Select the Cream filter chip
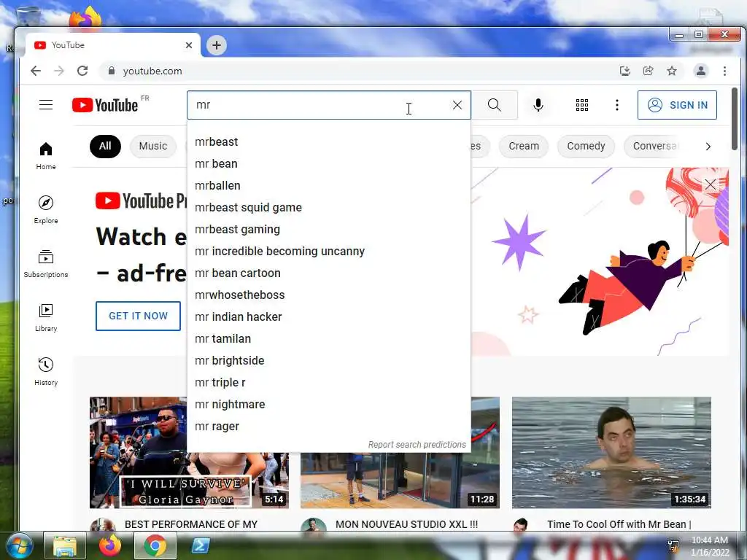 (x=524, y=146)
